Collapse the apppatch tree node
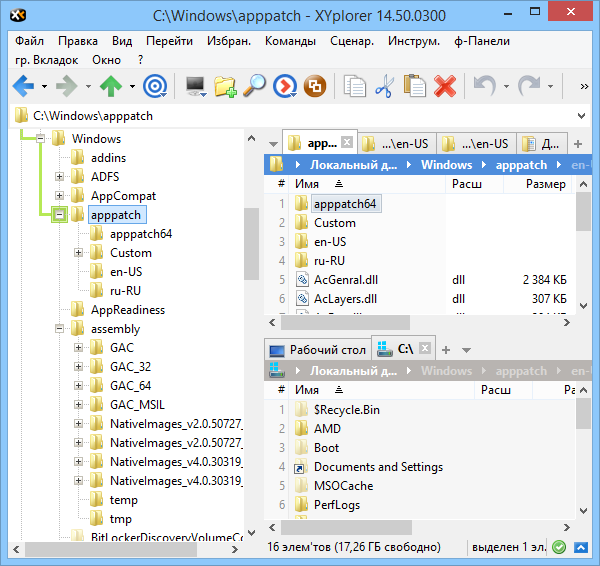This screenshot has height=566, width=600. (59, 215)
